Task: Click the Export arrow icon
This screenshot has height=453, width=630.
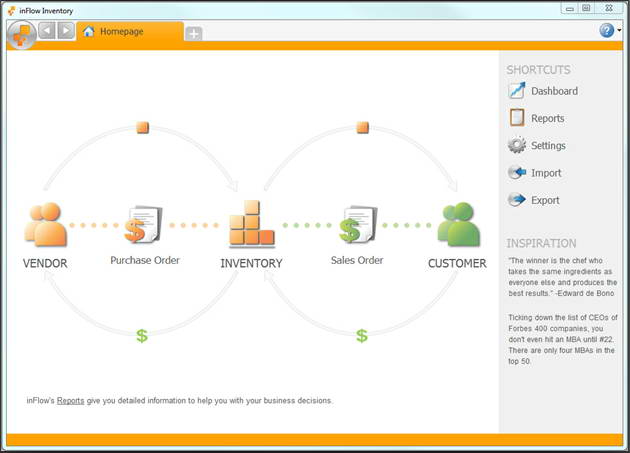Action: (x=517, y=199)
